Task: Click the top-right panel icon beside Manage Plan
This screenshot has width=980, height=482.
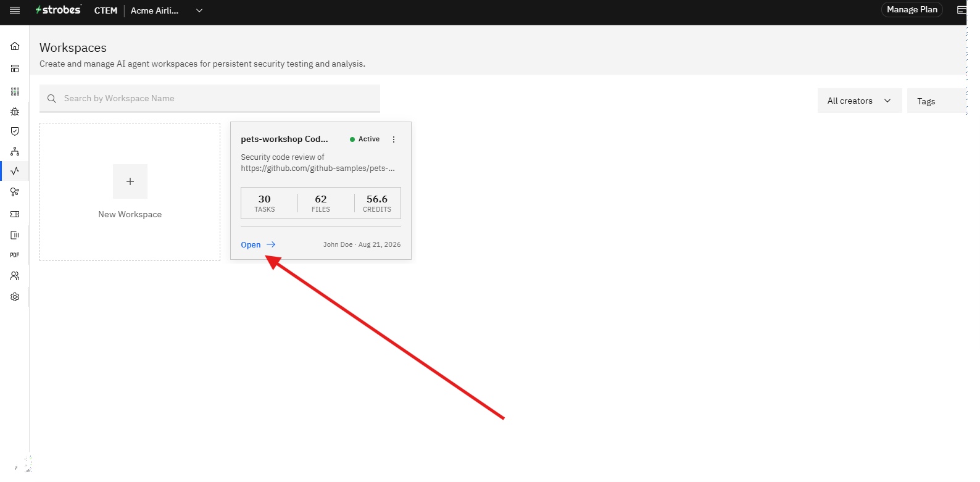Action: [x=961, y=10]
